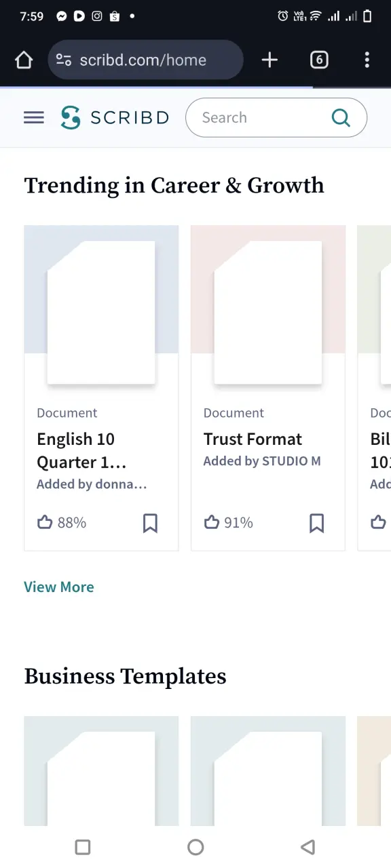391x868 pixels.
Task: Tap the site info icon in address bar
Action: [64, 60]
